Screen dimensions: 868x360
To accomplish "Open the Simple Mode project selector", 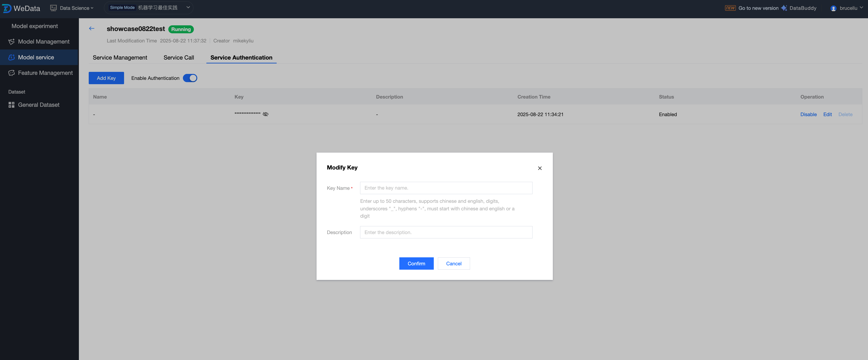I will tap(149, 8).
